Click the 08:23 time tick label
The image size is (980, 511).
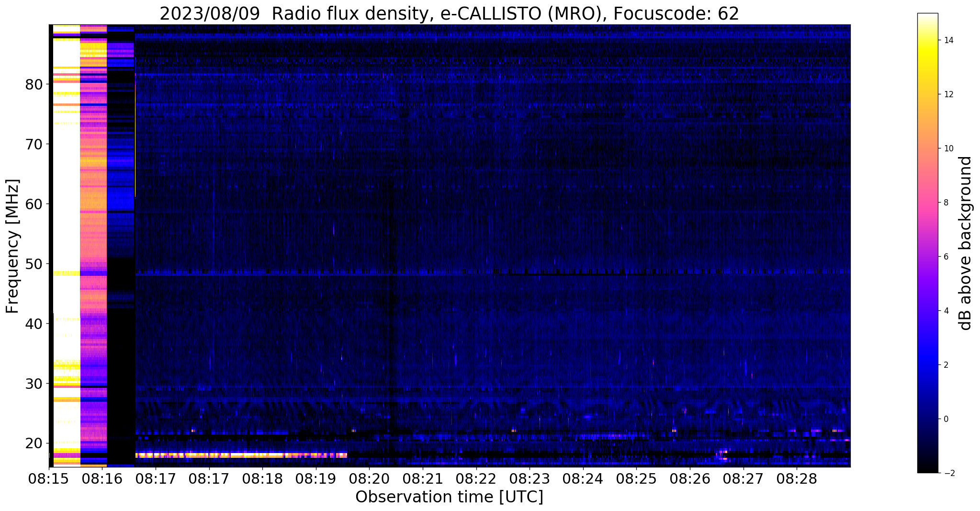coord(529,478)
